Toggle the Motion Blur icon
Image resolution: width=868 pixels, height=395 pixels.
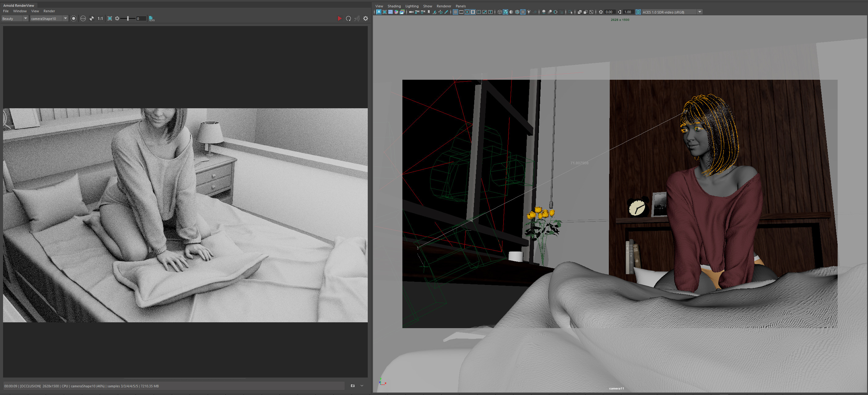click(550, 12)
